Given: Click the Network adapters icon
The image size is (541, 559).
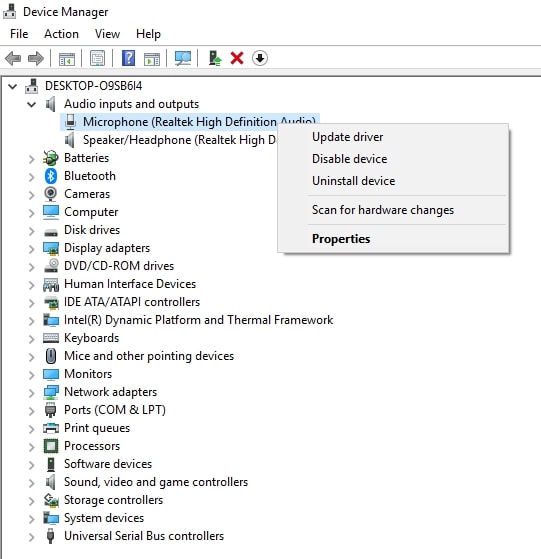Looking at the screenshot, I should [51, 392].
